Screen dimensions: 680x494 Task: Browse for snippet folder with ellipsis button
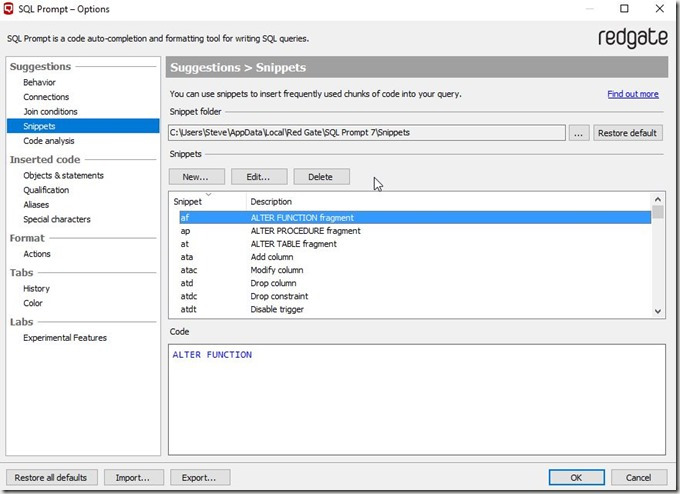pos(579,133)
